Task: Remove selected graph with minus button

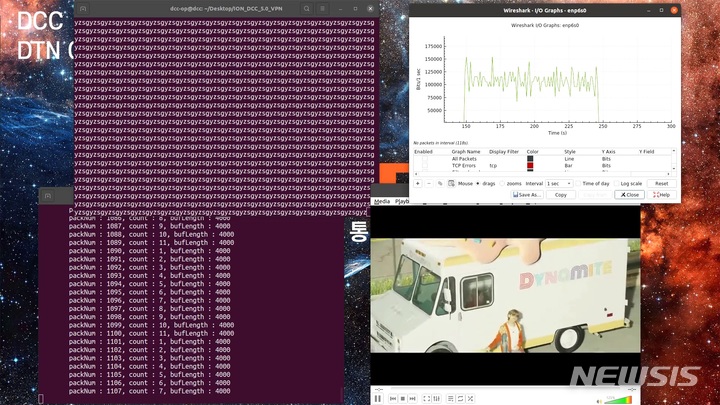Action: click(428, 184)
